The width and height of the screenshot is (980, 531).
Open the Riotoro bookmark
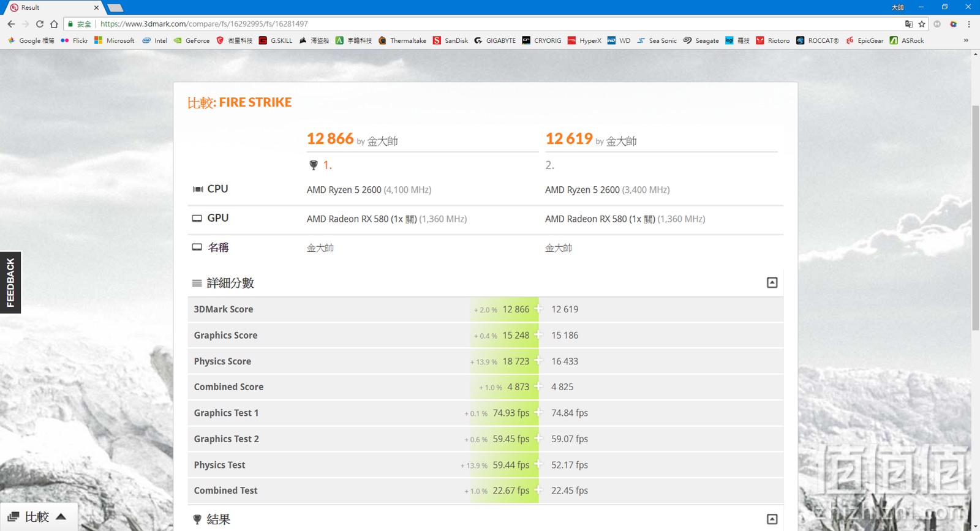[772, 40]
